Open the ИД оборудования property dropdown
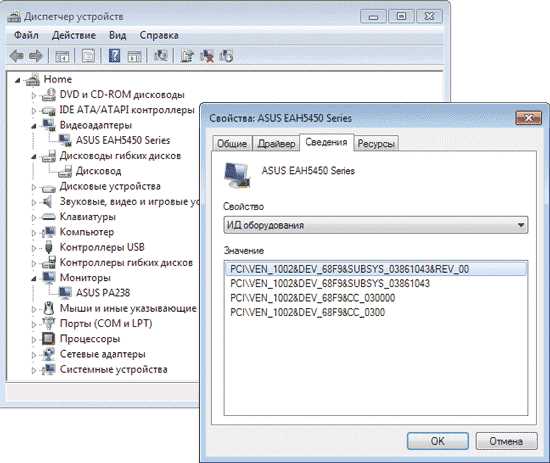Viewport: 550px width, 463px height. pos(376,225)
